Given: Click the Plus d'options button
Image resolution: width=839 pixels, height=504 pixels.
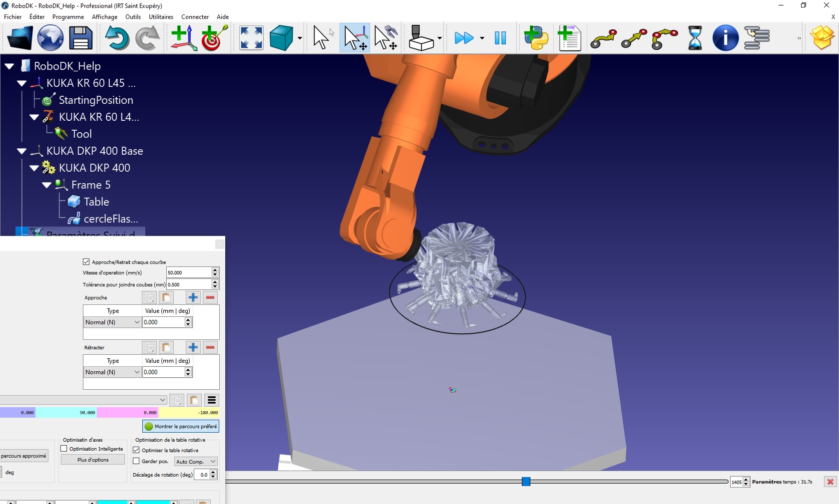Looking at the screenshot, I should [93, 460].
